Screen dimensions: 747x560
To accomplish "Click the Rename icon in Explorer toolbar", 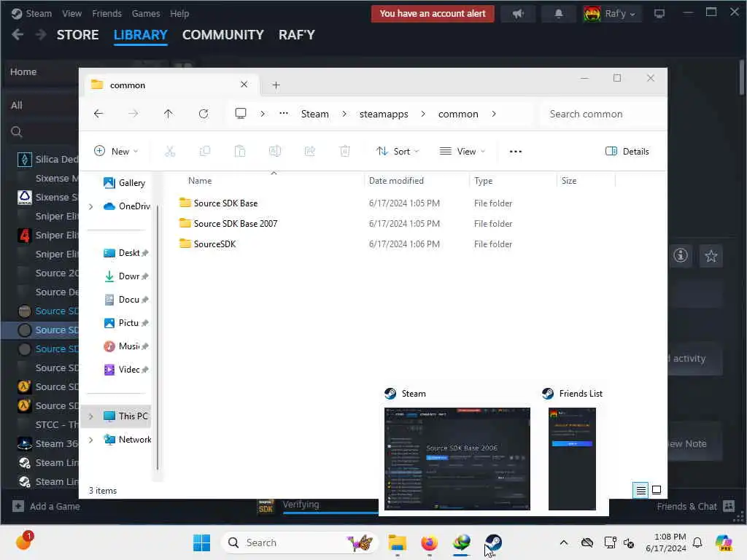I will click(x=275, y=152).
